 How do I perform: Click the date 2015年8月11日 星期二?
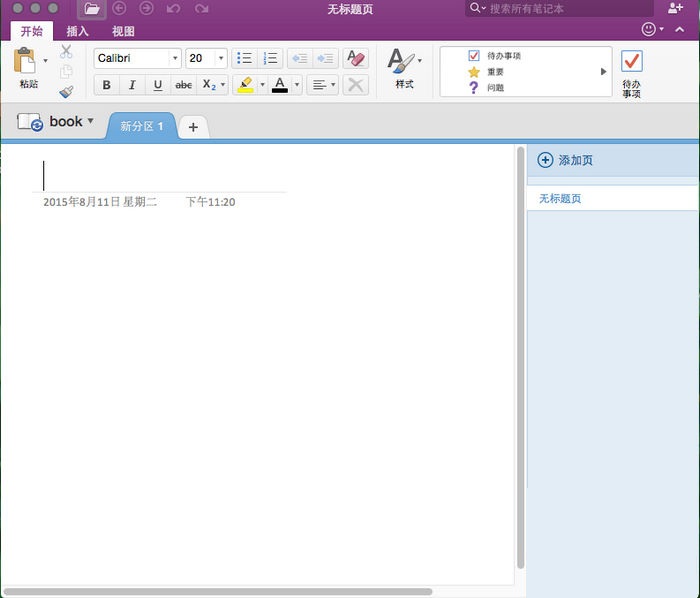coord(100,202)
